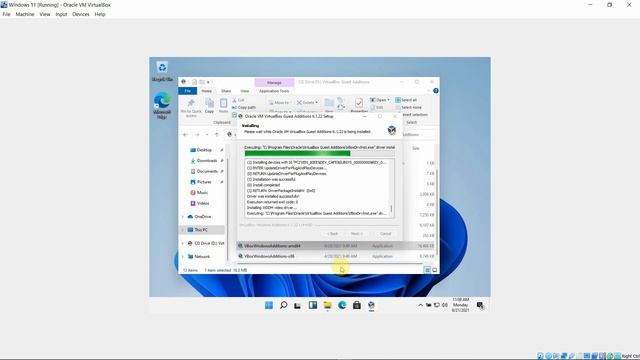Open the Recycle Bin desktop icon
Screen dimensions: 640x360
(162, 71)
